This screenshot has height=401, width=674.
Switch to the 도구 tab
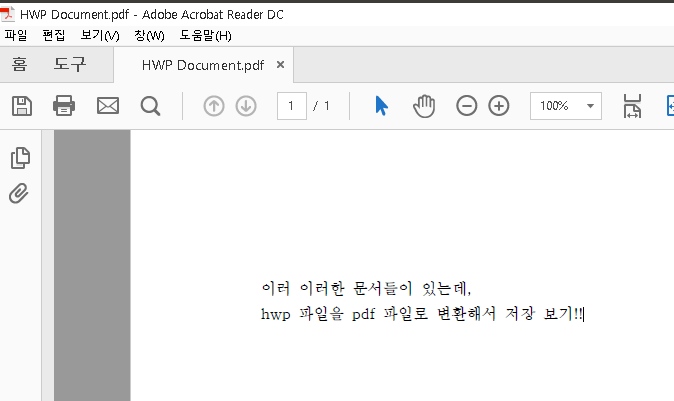tap(70, 64)
